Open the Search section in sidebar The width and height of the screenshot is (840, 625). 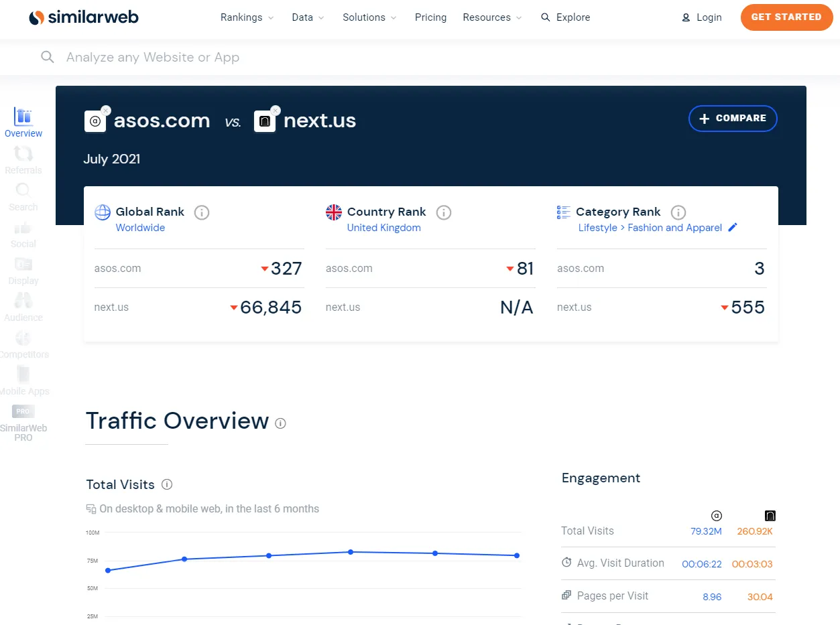23,196
